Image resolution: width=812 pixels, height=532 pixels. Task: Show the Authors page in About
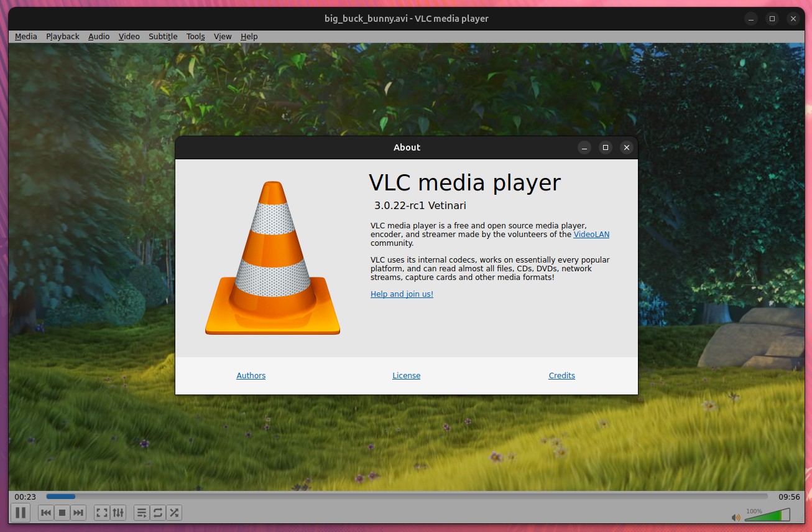[x=251, y=375]
